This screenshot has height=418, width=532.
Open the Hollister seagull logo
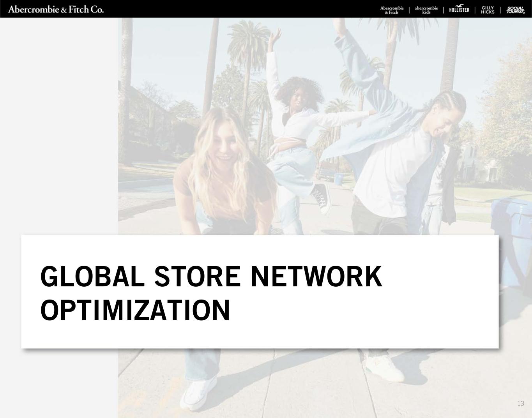click(x=459, y=9)
